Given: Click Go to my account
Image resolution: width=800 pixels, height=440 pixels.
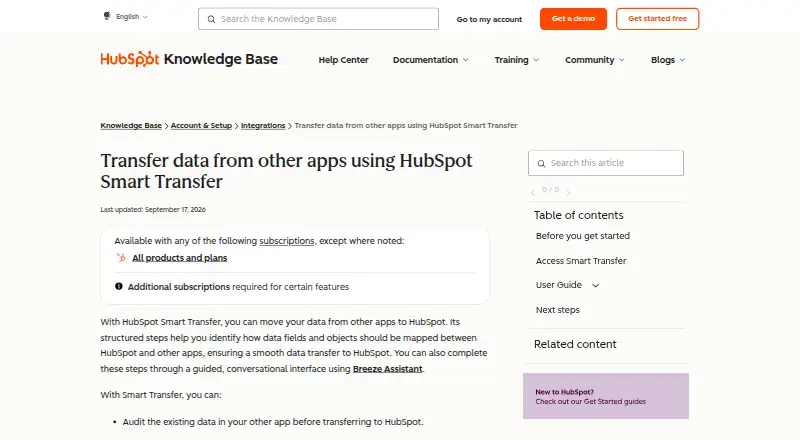Looking at the screenshot, I should tap(489, 19).
